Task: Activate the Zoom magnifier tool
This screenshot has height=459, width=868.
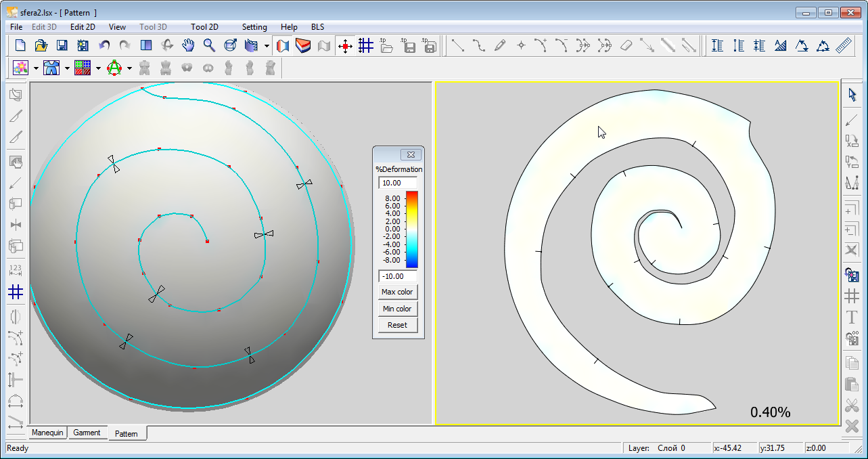Action: 209,45
